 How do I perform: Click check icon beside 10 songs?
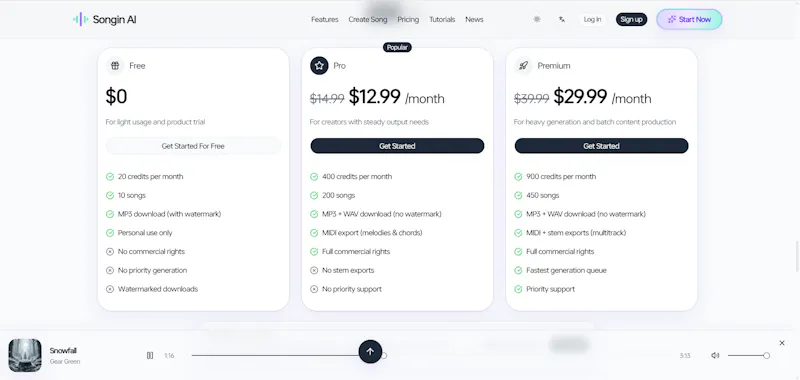click(x=110, y=195)
